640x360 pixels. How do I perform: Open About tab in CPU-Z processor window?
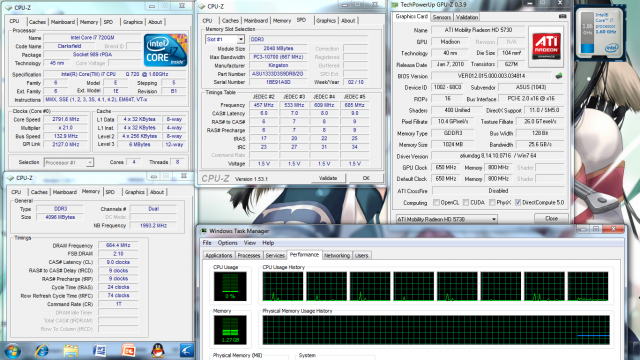point(155,22)
